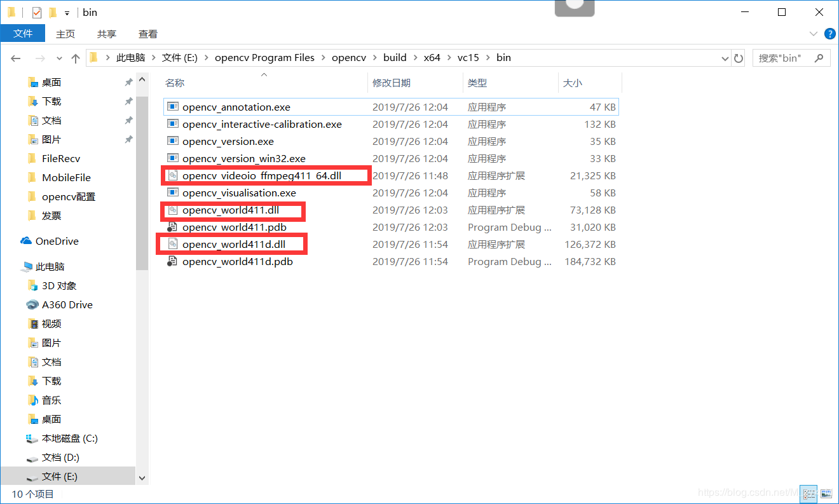Select opencv_world411d.dll file icon
This screenshot has width=839, height=504.
(x=173, y=244)
